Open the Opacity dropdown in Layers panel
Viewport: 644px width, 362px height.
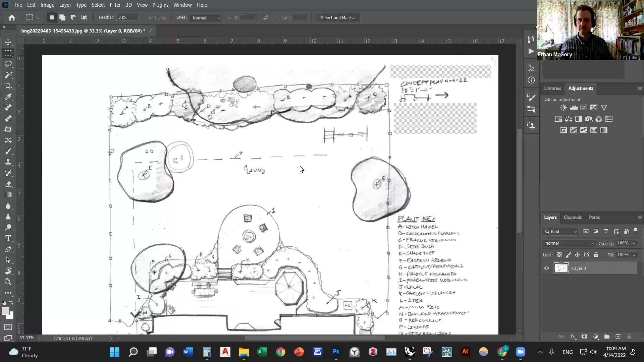coord(634,243)
